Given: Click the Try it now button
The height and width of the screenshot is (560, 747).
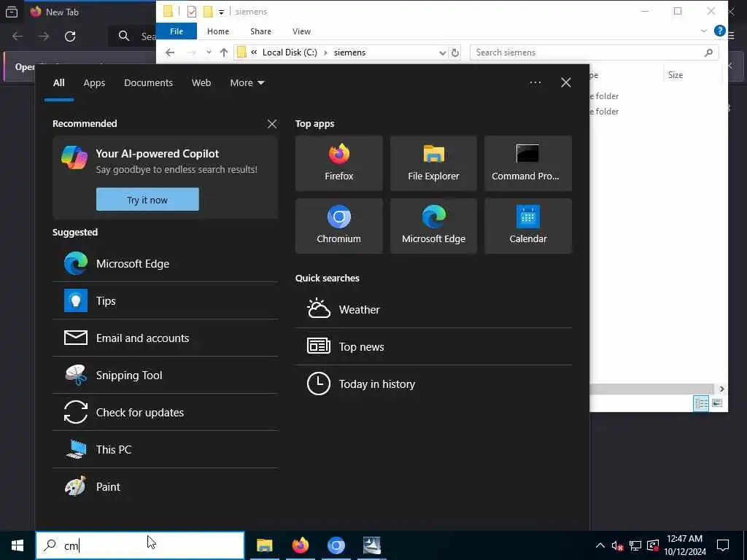Looking at the screenshot, I should (147, 200).
